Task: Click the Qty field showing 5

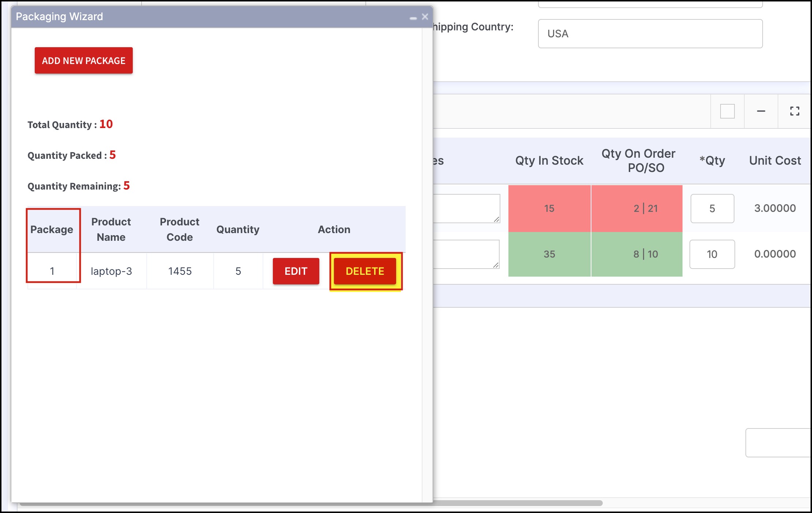Action: [x=712, y=209]
